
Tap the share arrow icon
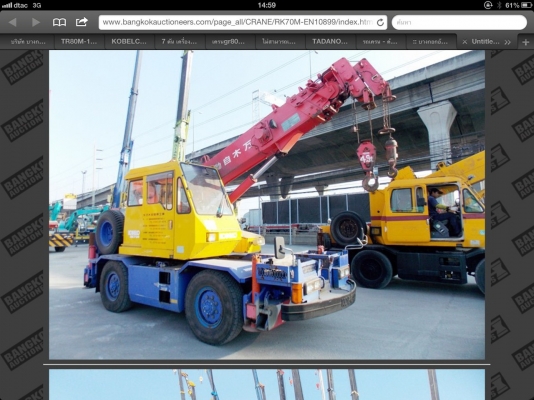pos(81,22)
